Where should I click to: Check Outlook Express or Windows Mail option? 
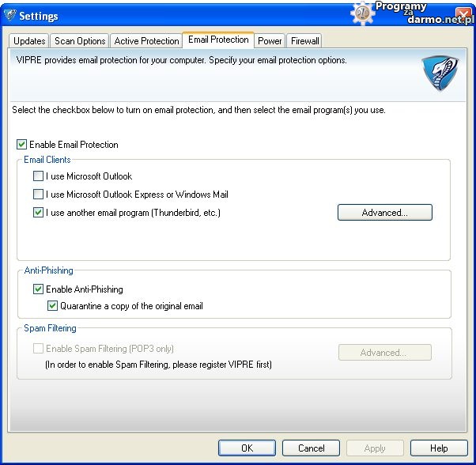point(39,195)
